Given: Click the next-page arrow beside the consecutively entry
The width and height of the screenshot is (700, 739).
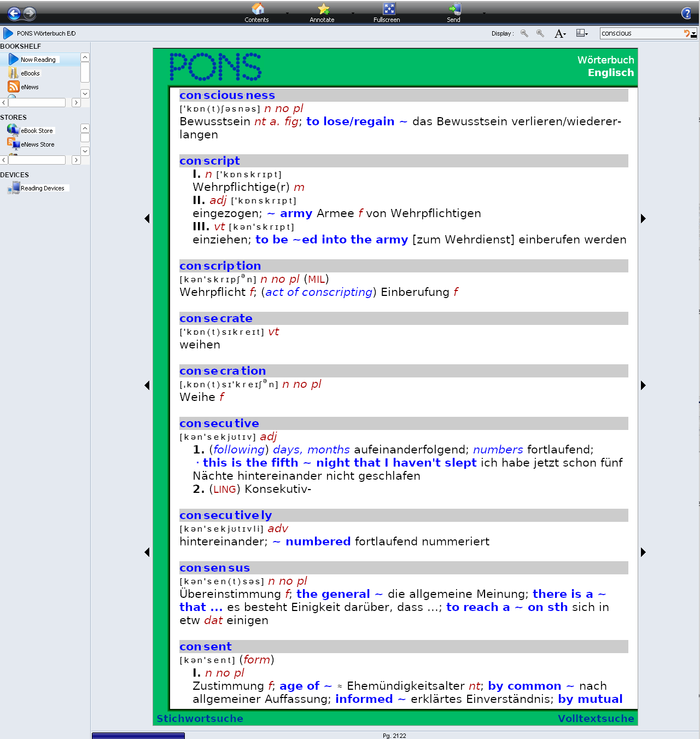Looking at the screenshot, I should [643, 552].
